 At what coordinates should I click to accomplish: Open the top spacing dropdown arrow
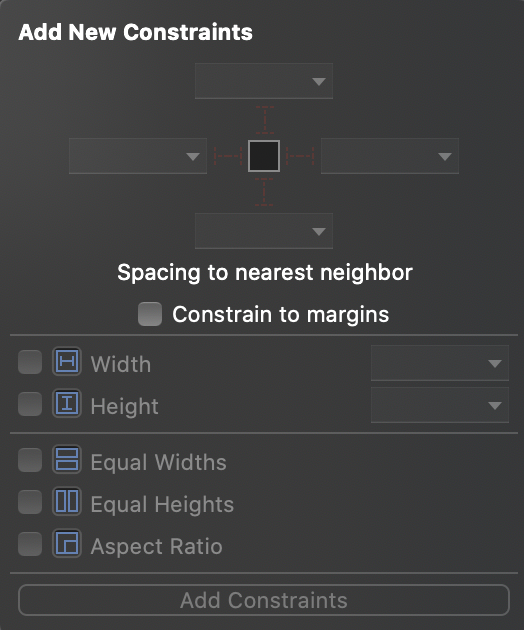(319, 82)
